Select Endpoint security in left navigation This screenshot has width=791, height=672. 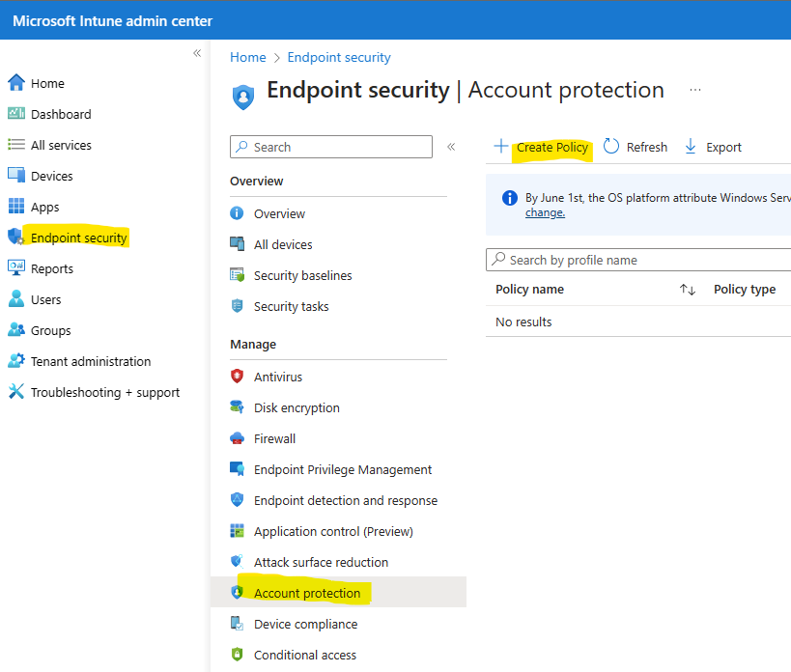click(78, 238)
